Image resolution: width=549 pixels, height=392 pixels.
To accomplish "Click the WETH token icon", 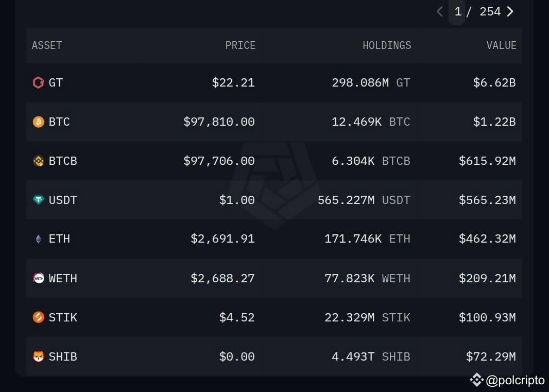I will coord(39,278).
